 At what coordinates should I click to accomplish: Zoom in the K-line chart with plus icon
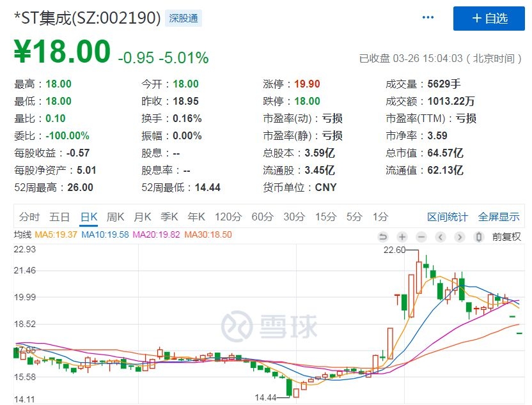[402, 237]
